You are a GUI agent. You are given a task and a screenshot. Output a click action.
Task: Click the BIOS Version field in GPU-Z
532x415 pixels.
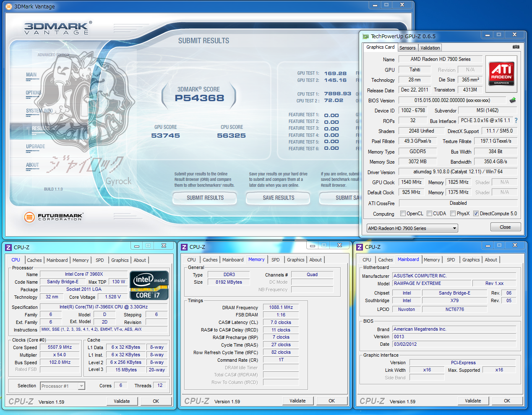(x=452, y=100)
